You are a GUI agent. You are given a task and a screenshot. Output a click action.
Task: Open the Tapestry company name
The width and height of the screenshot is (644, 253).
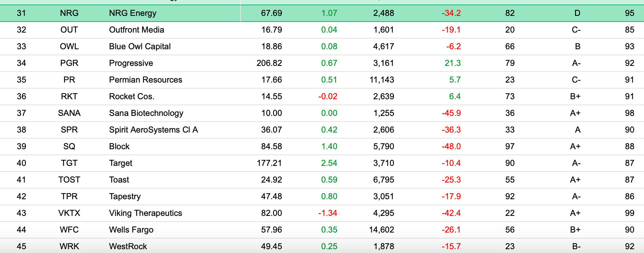tap(125, 197)
